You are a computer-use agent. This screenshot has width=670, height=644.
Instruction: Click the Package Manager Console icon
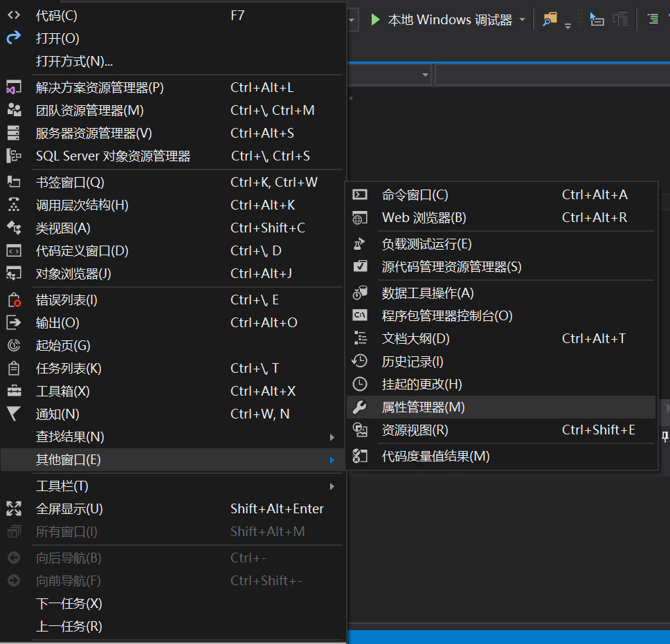(x=360, y=316)
